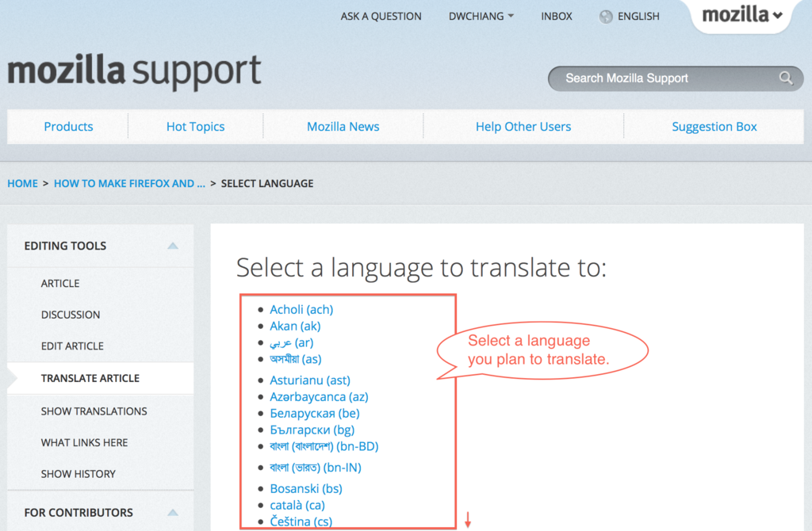The height and width of the screenshot is (531, 812).
Task: Choose Asturianu (ast) language
Action: click(x=310, y=380)
